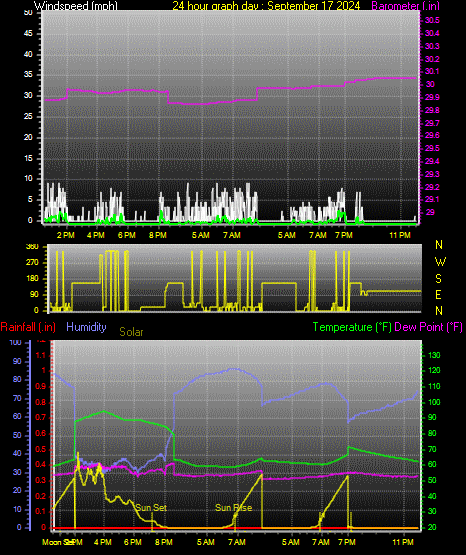Viewport: 466px width, 555px height.
Task: Select the Humidity legend label
Action: coord(86,327)
